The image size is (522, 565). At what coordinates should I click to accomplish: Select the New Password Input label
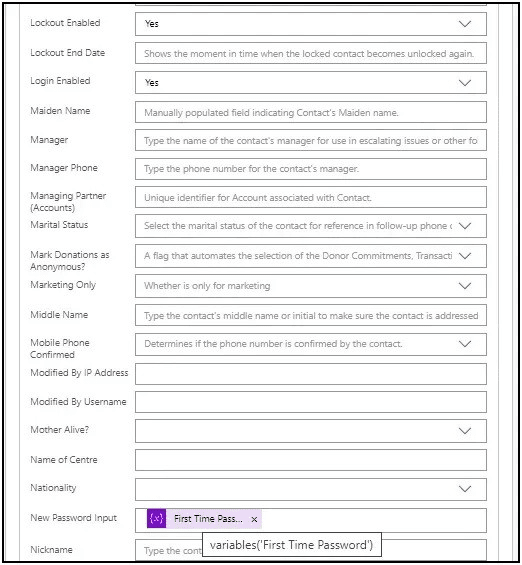point(73,518)
